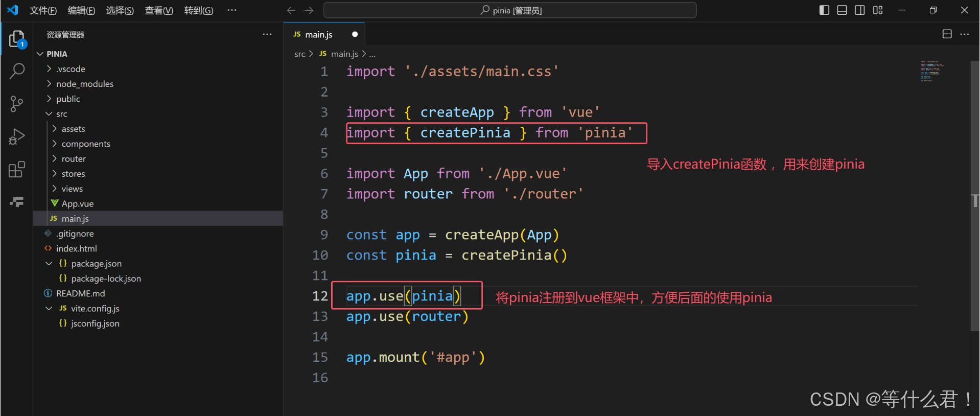The width and height of the screenshot is (980, 416).
Task: Toggle the secondary side bar layout icon
Action: click(x=860, y=10)
